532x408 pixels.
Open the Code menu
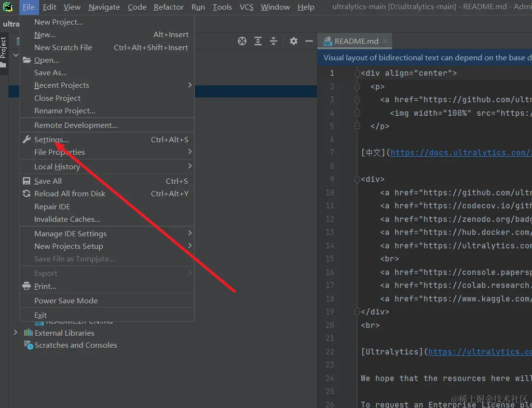pos(137,7)
